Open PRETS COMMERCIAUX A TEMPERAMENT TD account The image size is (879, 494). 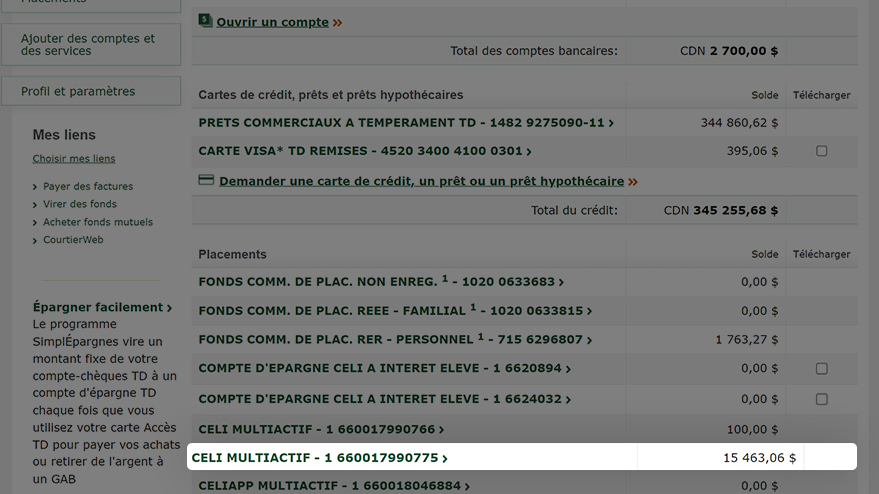point(406,123)
